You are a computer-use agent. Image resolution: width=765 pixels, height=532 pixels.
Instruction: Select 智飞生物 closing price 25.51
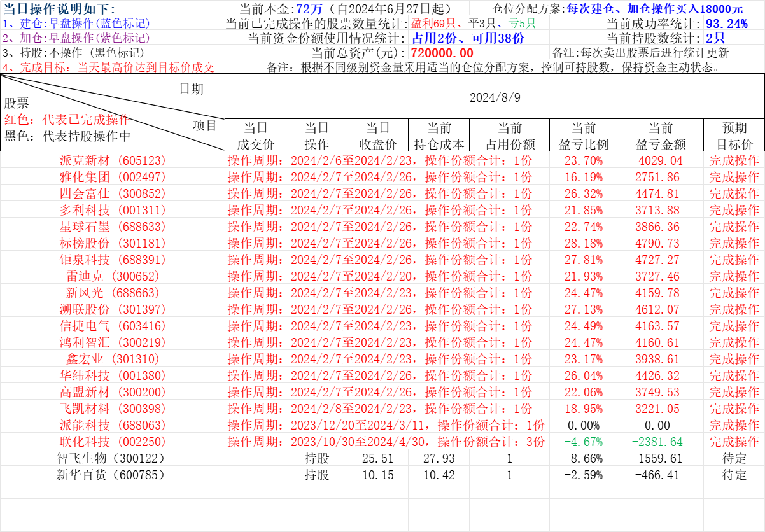(x=377, y=458)
